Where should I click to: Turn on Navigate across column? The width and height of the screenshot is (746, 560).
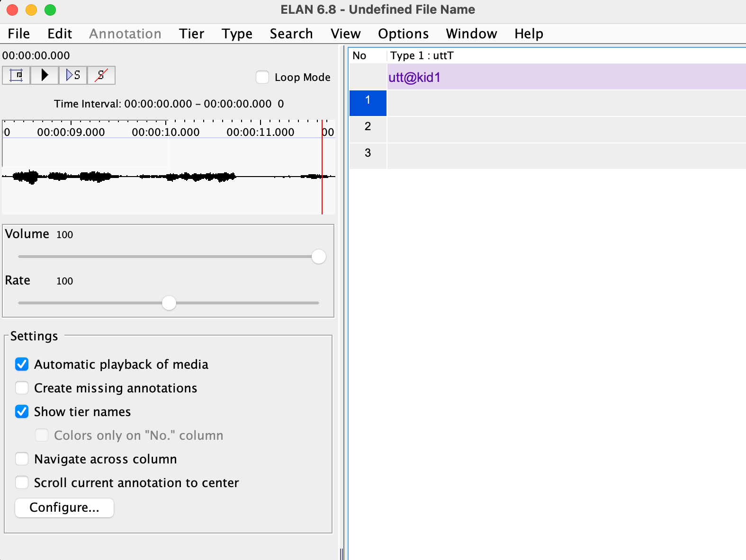tap(22, 459)
